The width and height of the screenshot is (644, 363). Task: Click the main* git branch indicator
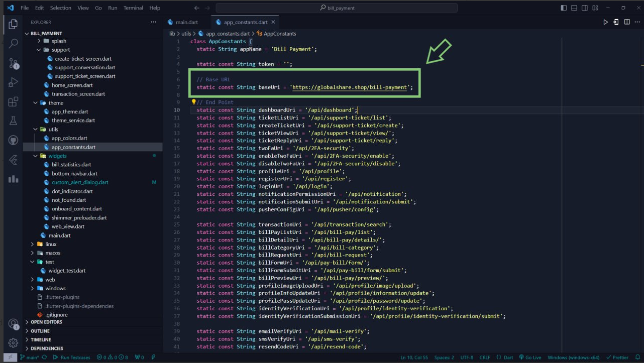pos(29,357)
